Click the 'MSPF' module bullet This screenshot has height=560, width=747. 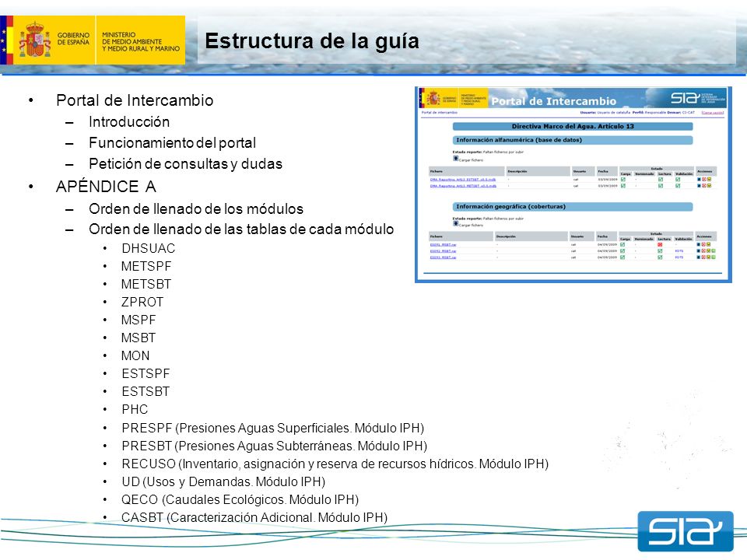(139, 320)
